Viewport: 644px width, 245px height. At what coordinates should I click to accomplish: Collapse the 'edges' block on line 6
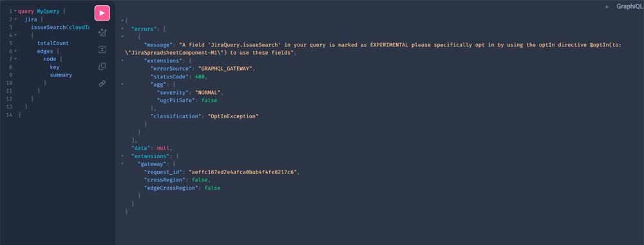point(15,51)
